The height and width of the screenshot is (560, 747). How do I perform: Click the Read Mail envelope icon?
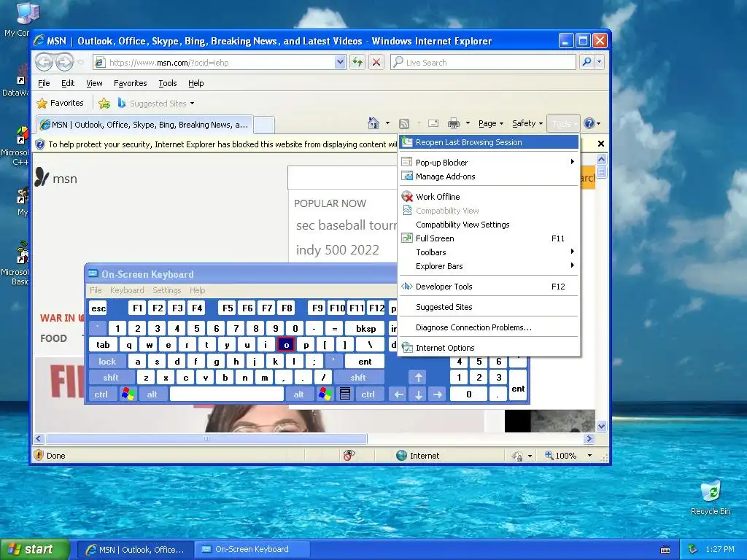pyautogui.click(x=433, y=123)
